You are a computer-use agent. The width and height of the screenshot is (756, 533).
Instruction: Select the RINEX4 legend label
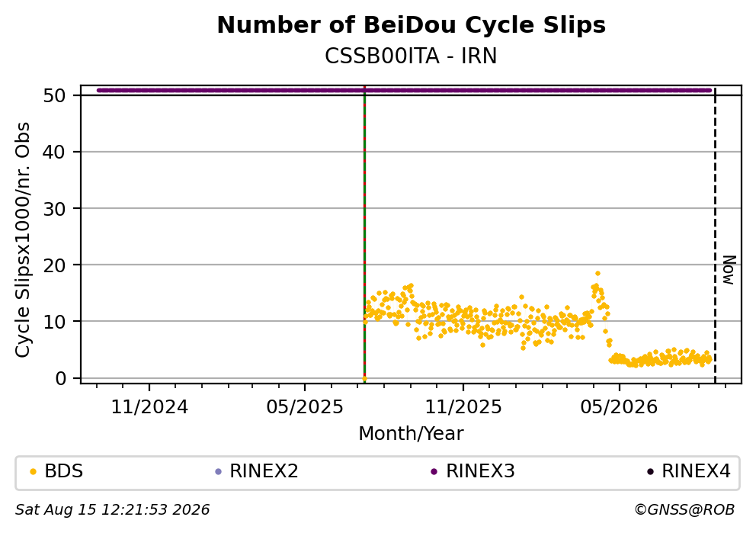point(697,471)
